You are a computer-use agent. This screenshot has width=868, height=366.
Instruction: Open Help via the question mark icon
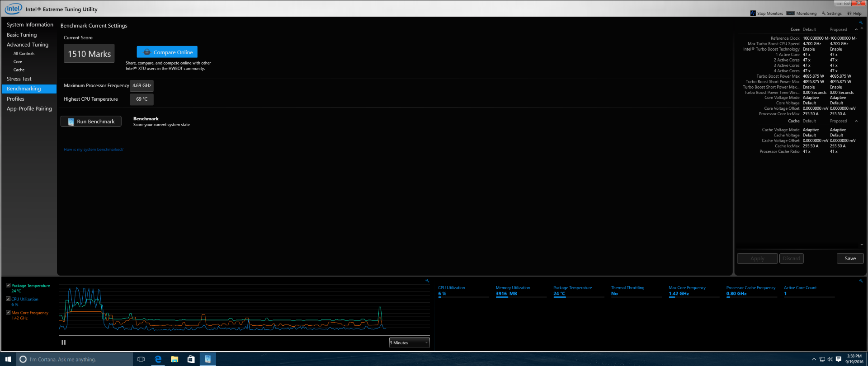click(x=849, y=13)
